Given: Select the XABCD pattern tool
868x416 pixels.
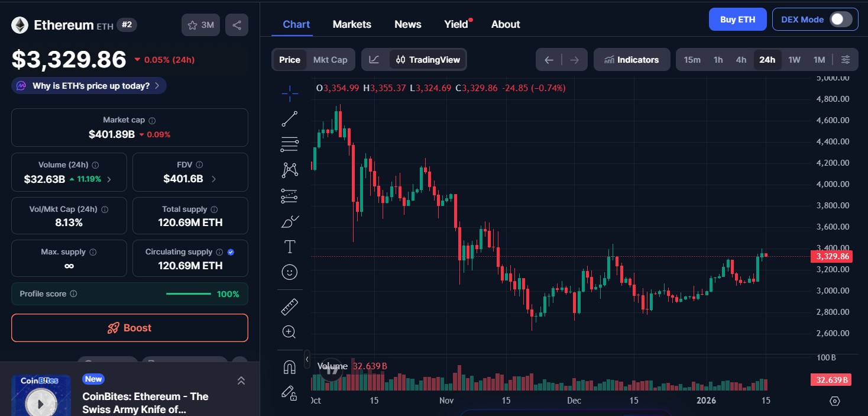Looking at the screenshot, I should click(289, 170).
